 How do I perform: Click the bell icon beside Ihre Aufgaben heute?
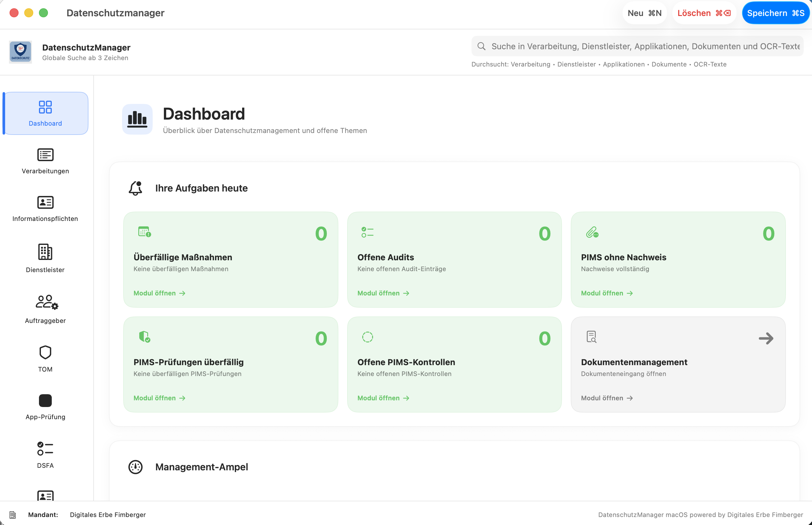135,188
